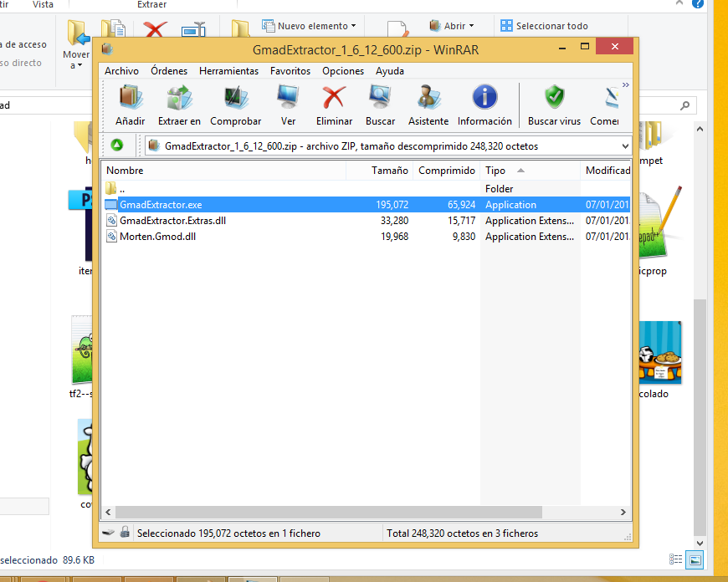Click the WinRAR horizontal scrollbar thumb
The height and width of the screenshot is (582, 728).
pyautogui.click(x=329, y=512)
